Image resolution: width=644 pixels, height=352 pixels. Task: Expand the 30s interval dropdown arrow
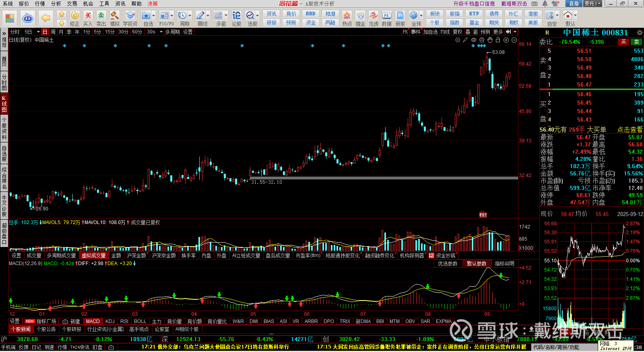coord(161,32)
